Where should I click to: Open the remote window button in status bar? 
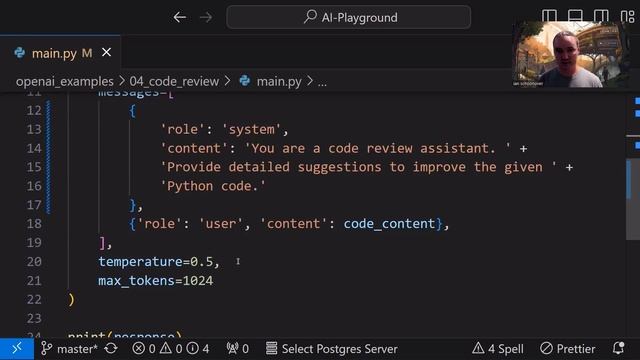coord(17,349)
